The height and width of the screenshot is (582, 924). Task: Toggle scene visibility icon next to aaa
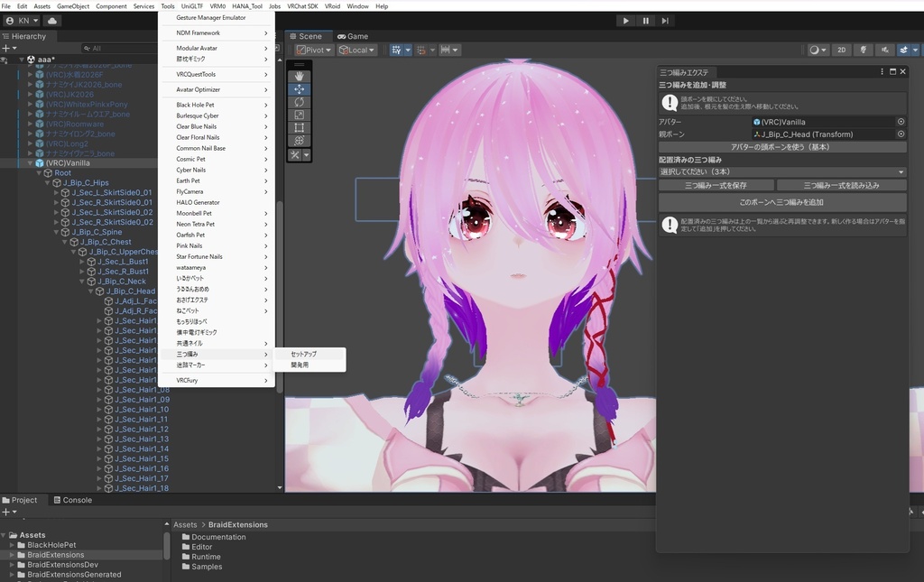5,60
